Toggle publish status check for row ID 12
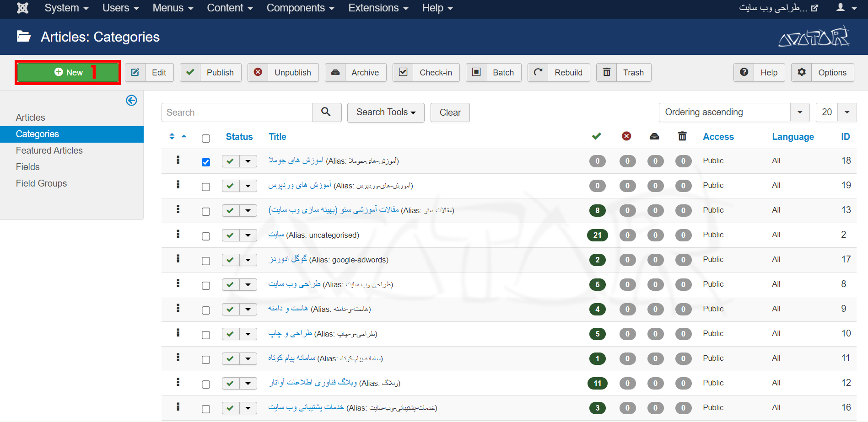Image resolution: width=868 pixels, height=422 pixels. (x=231, y=383)
